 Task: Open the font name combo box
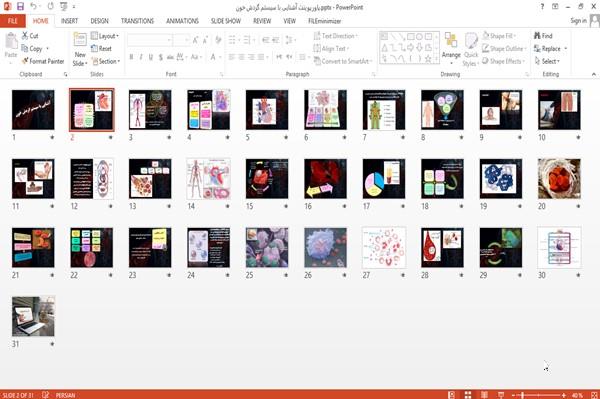150,40
